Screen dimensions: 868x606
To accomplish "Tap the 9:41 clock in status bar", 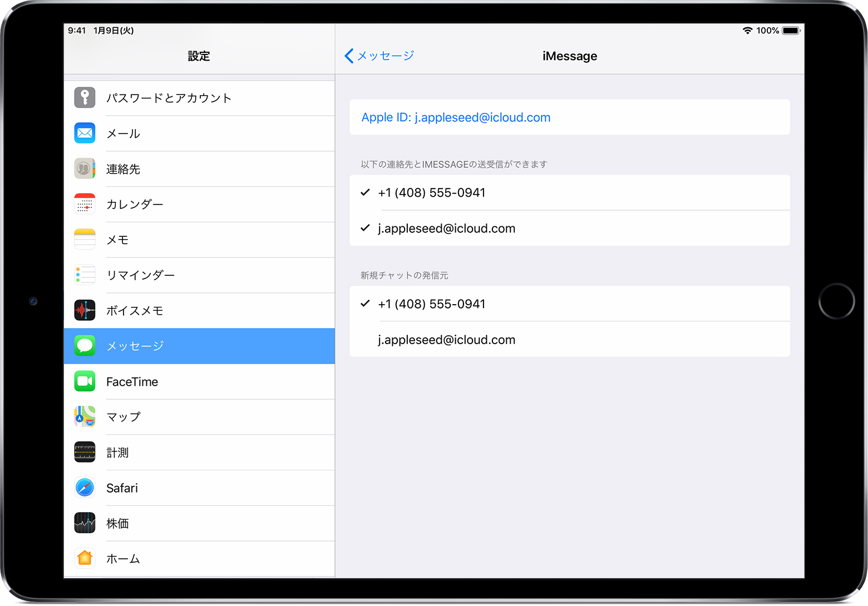I will click(x=77, y=31).
